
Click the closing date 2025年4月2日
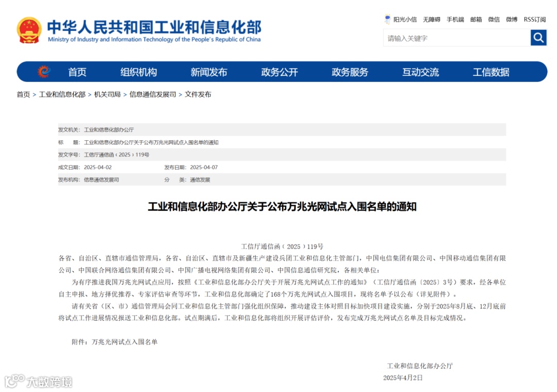click(x=403, y=378)
